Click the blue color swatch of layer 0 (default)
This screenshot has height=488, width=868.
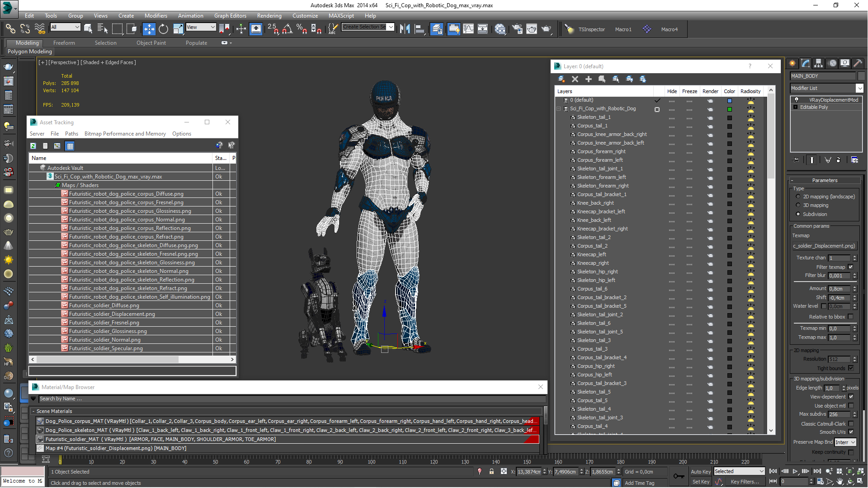tap(729, 100)
